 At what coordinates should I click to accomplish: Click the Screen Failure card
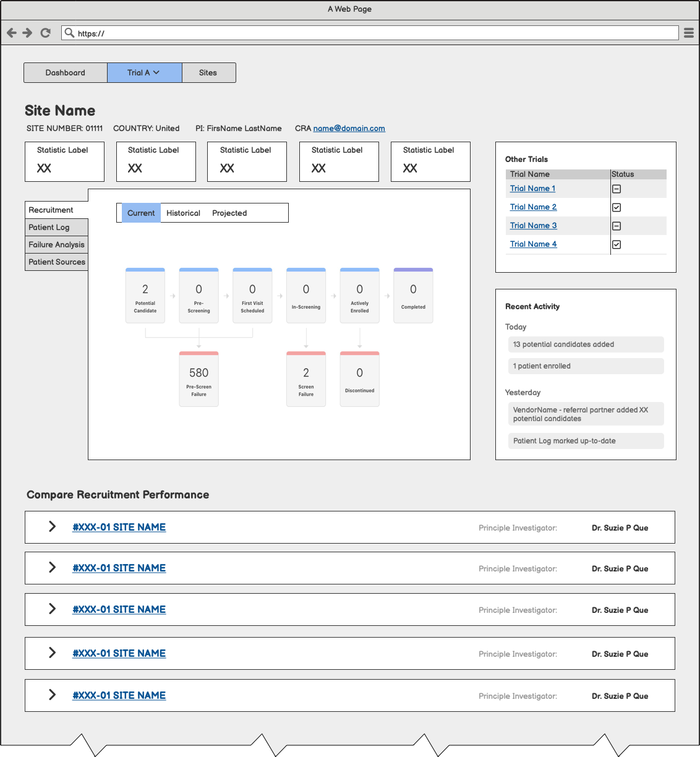pos(306,379)
